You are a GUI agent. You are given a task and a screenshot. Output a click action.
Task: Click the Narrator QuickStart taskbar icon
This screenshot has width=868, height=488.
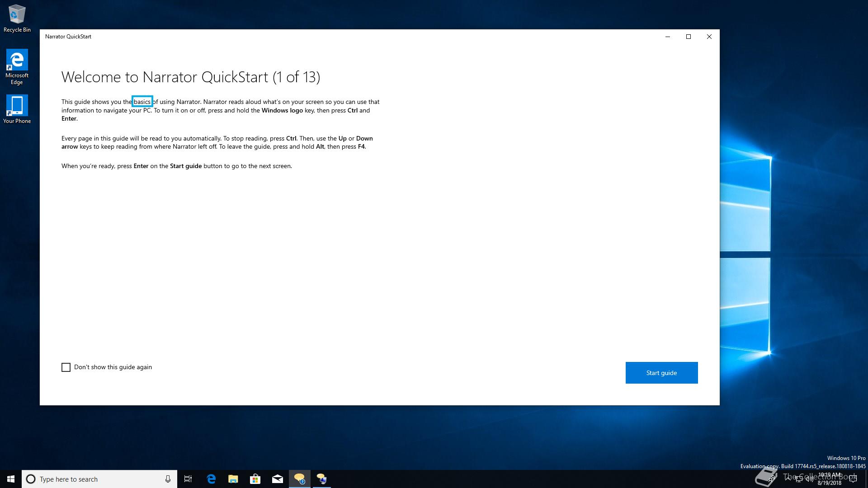pyautogui.click(x=300, y=479)
